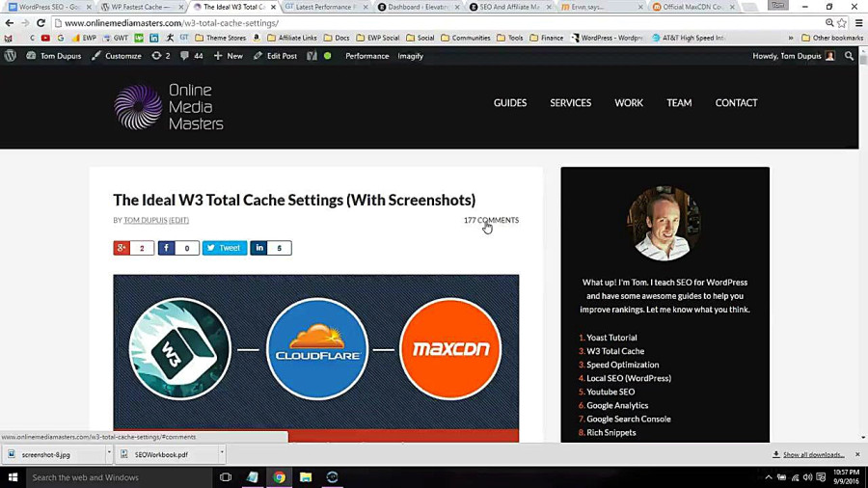Open the 177 COMMENTS link
This screenshot has width=868, height=488.
(x=491, y=220)
